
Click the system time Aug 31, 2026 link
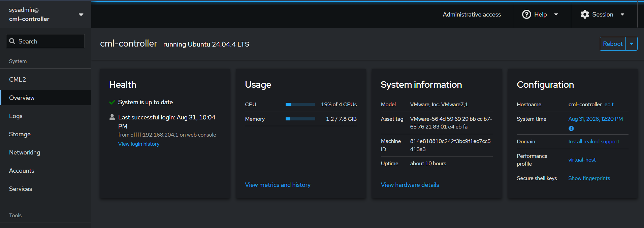[x=595, y=119]
